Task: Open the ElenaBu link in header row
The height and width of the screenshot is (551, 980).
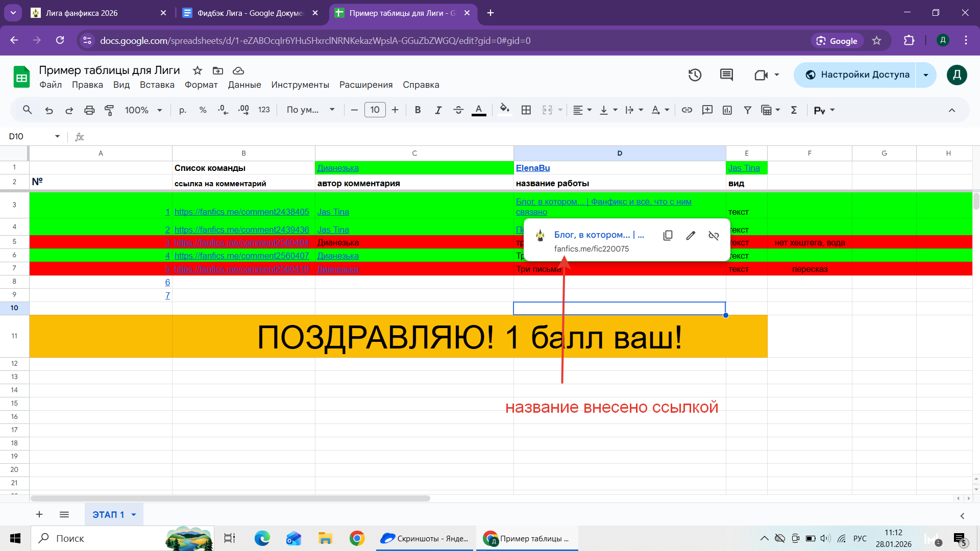Action: coord(533,168)
